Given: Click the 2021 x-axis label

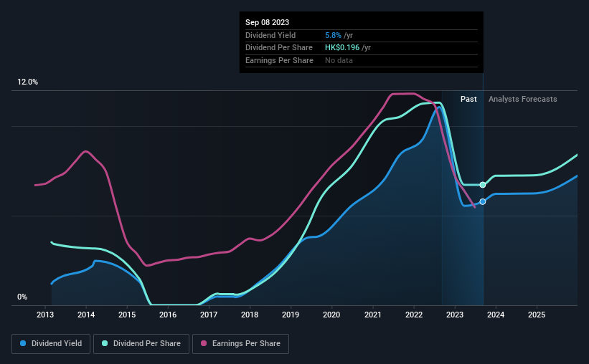Looking at the screenshot, I should 373,315.
